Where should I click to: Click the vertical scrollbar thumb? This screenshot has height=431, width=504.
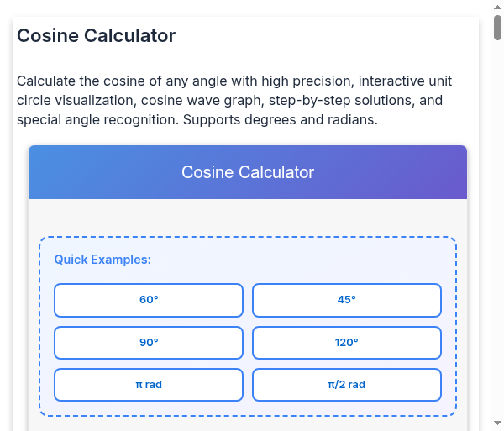tap(497, 28)
